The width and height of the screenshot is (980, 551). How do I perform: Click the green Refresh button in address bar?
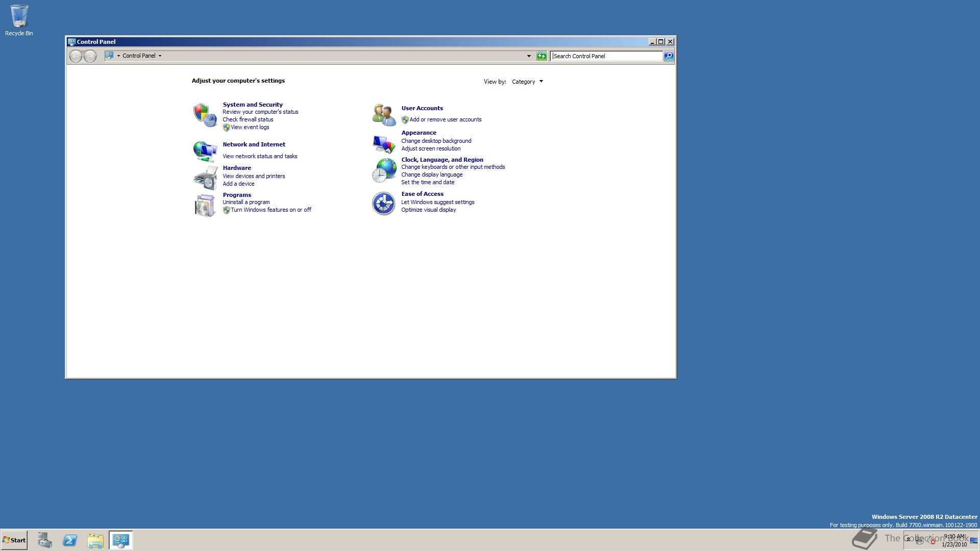tap(542, 56)
